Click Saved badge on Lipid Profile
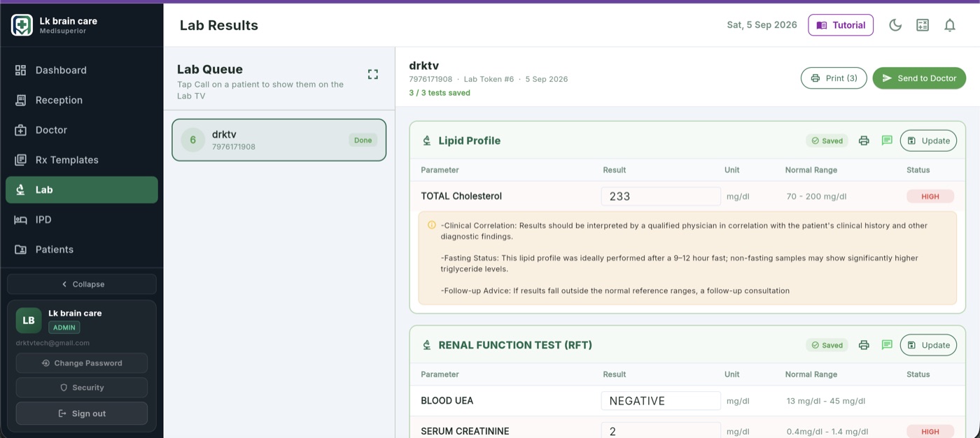 [827, 141]
